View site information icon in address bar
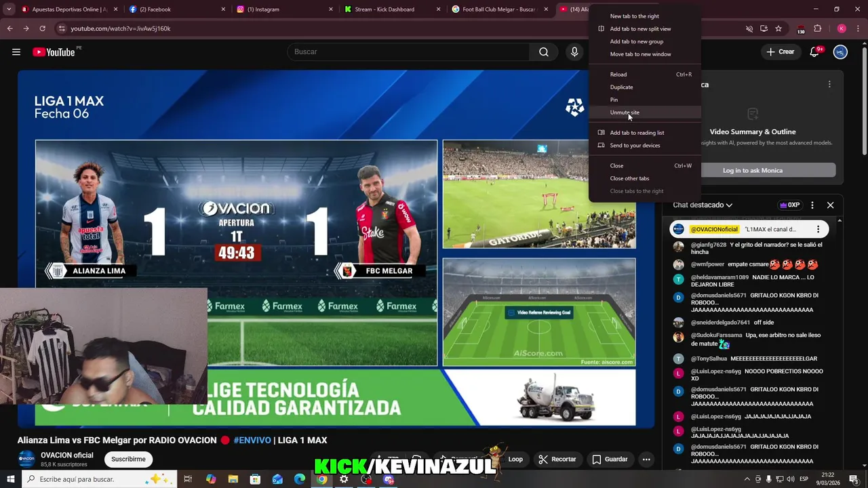The width and height of the screenshot is (868, 488). [62, 28]
